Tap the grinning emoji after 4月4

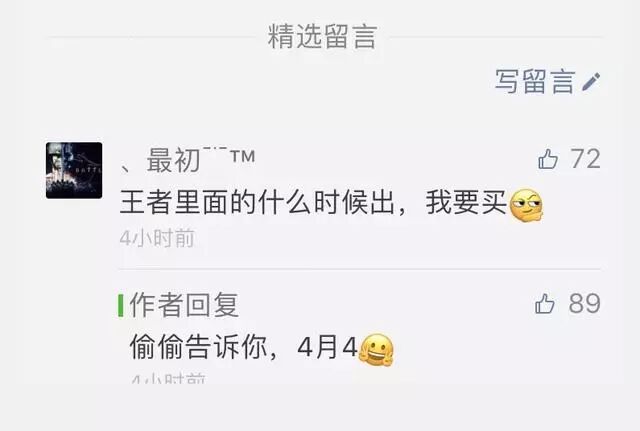tap(376, 350)
